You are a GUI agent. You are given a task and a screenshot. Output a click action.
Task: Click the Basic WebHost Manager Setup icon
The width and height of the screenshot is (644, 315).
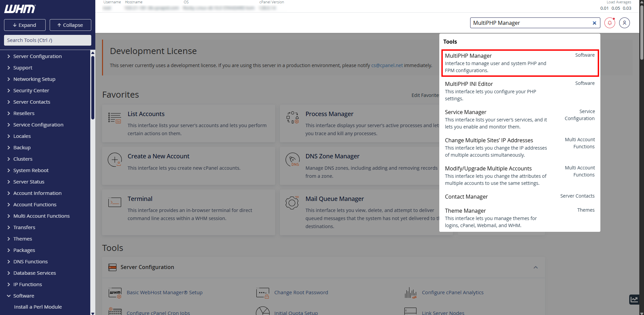click(115, 293)
